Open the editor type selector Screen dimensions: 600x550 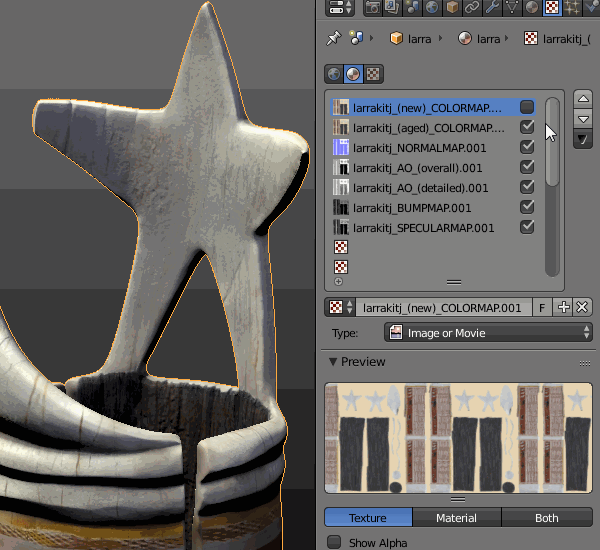click(x=340, y=8)
